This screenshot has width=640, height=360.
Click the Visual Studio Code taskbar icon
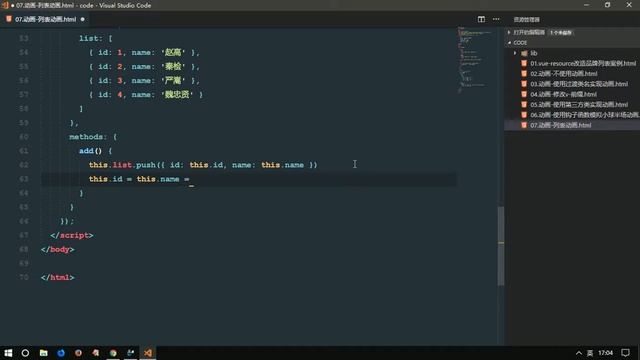148,353
